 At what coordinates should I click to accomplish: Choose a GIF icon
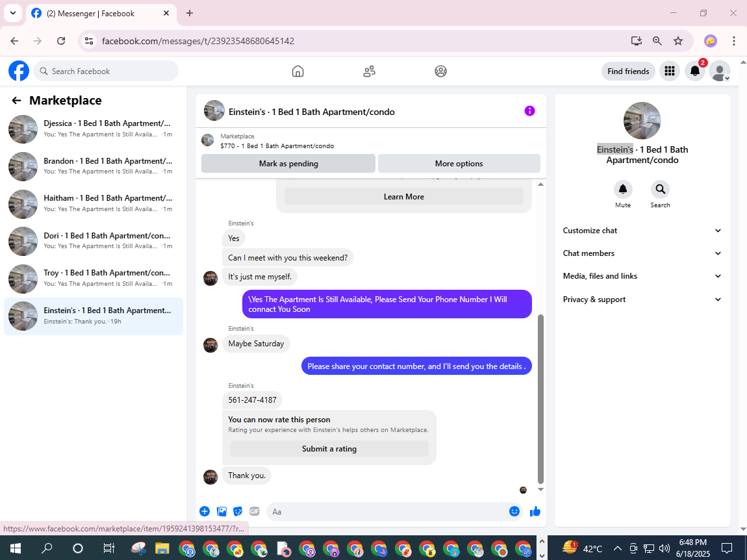coord(255,511)
